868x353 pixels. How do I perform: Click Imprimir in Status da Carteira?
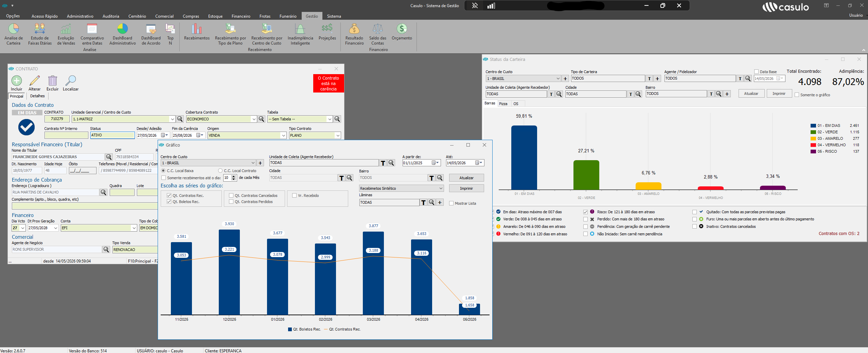pyautogui.click(x=779, y=94)
